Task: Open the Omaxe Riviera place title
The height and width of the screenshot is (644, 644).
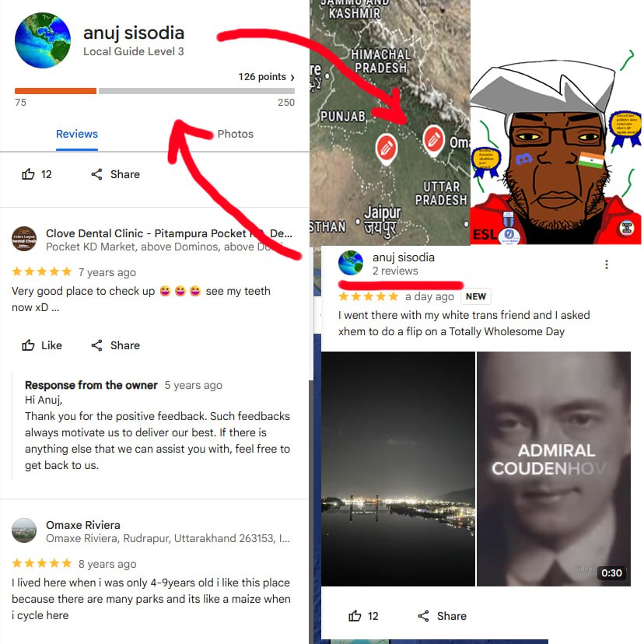Action: click(83, 525)
